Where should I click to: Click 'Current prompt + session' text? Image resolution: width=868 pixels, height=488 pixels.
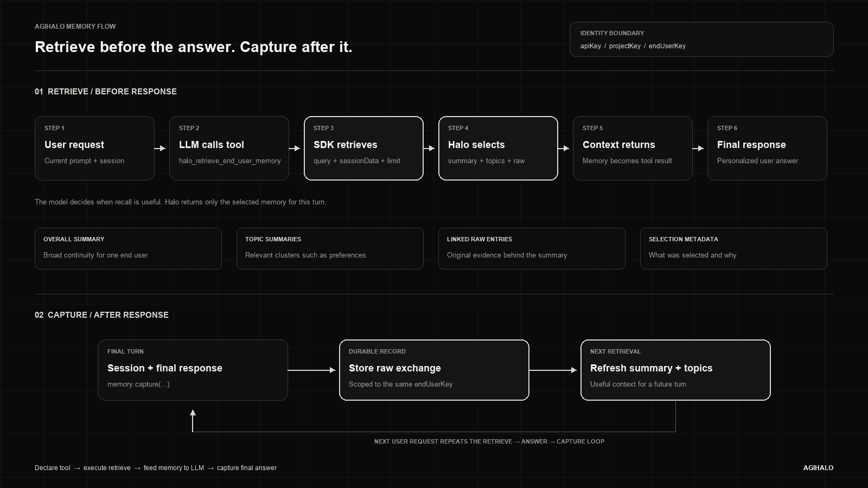(84, 161)
